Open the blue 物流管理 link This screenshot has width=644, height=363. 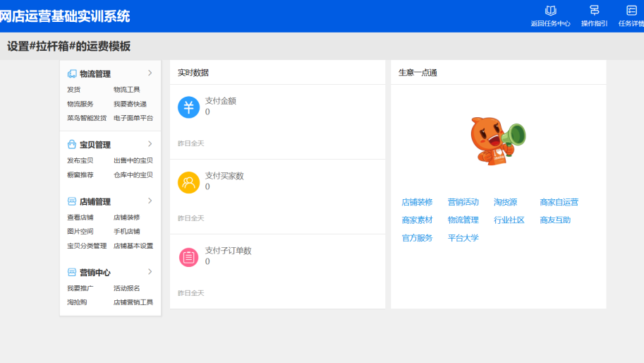tap(463, 220)
